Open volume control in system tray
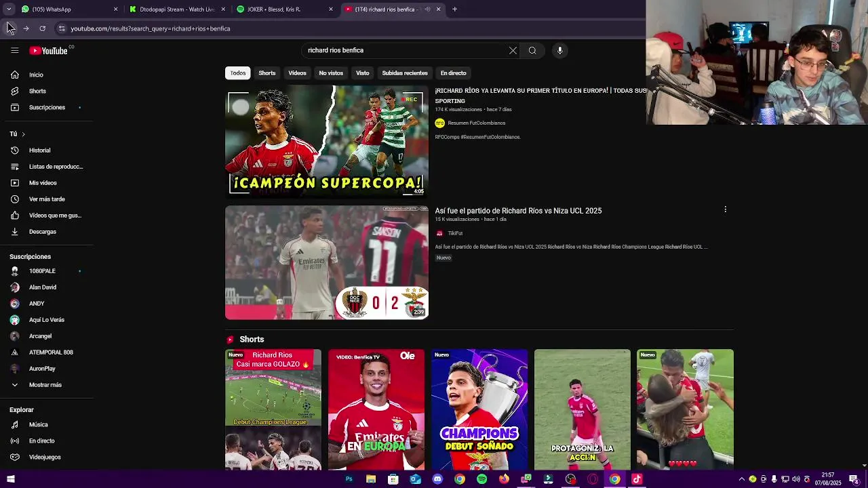The image size is (868, 488). click(796, 479)
